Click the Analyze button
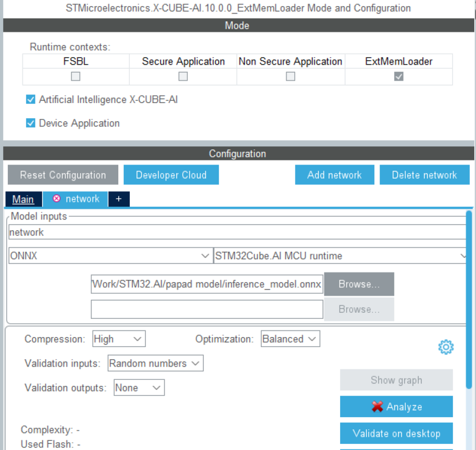The height and width of the screenshot is (450, 476). (396, 407)
